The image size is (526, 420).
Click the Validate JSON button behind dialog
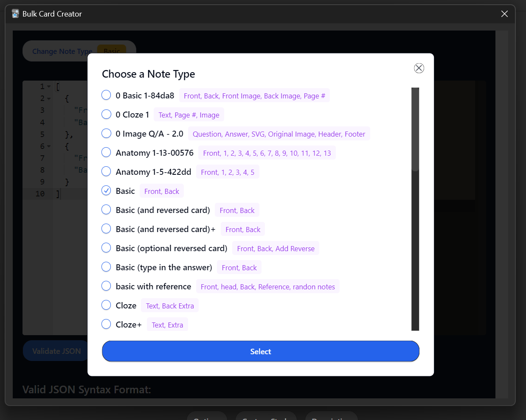tap(56, 351)
